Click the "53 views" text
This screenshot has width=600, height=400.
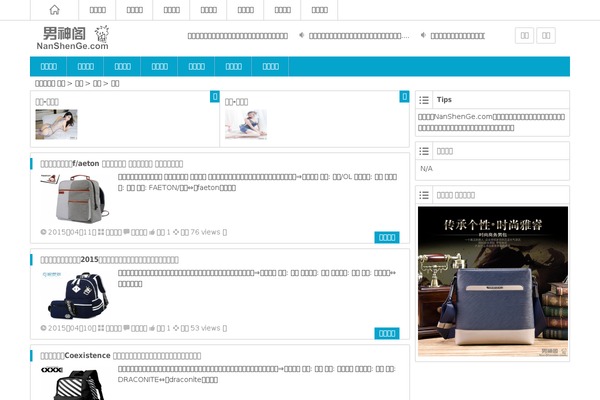(205, 328)
